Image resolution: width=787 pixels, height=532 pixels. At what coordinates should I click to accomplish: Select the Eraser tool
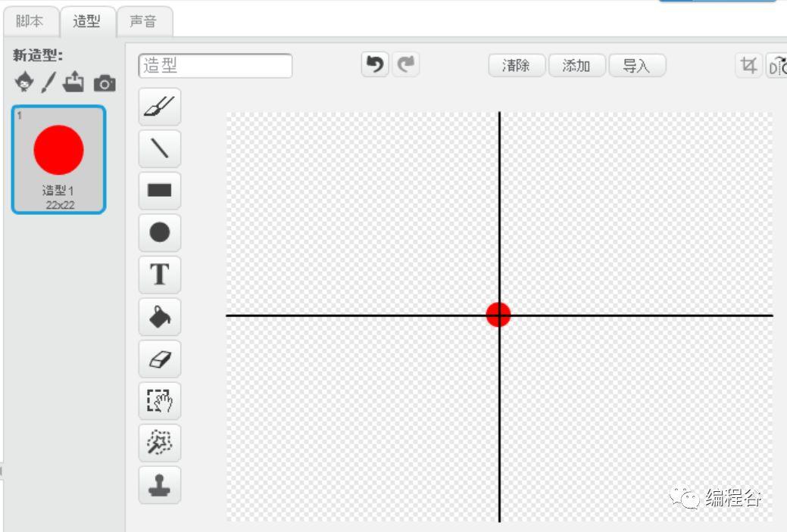pos(159,359)
